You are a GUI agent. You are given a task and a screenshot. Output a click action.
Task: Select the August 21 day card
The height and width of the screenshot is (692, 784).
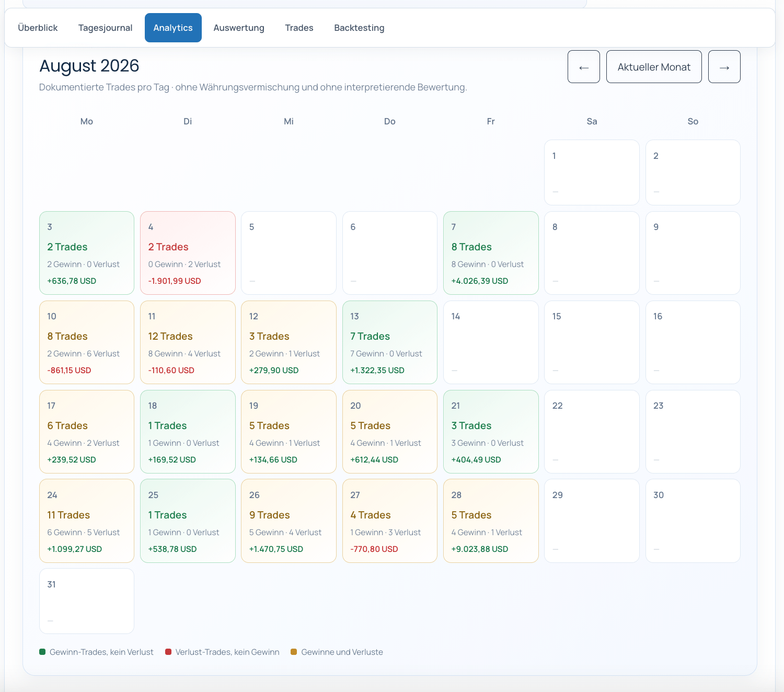(x=491, y=432)
